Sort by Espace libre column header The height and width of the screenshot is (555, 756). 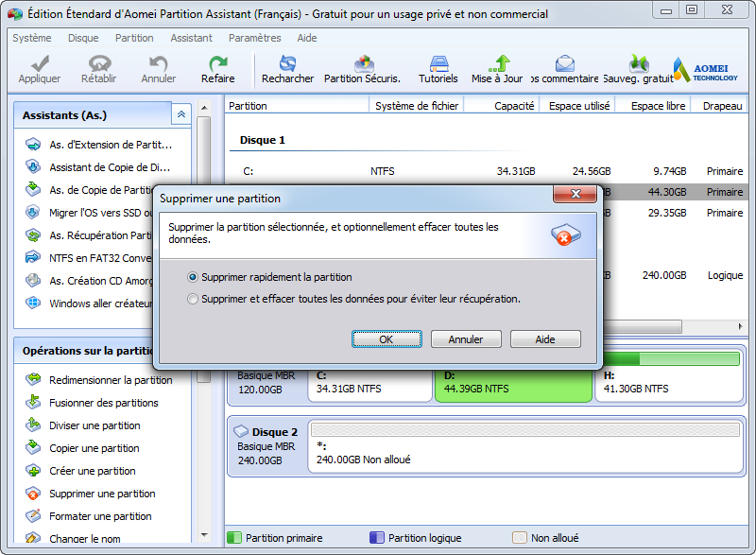click(653, 106)
